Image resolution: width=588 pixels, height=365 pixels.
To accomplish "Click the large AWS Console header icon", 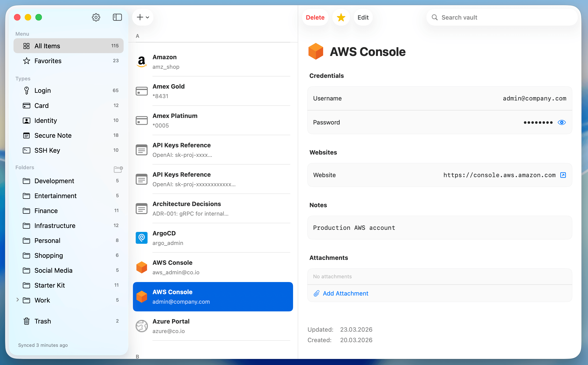I will pos(316,52).
